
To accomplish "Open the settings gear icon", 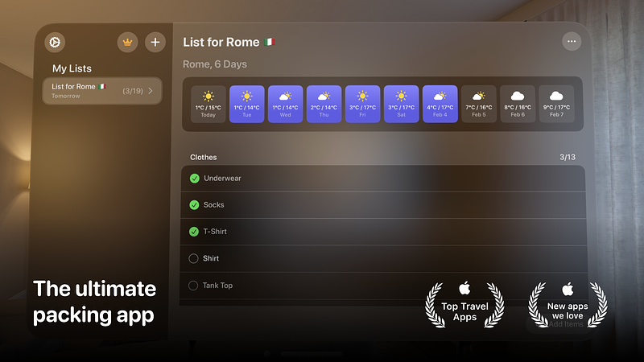I will pyautogui.click(x=55, y=43).
